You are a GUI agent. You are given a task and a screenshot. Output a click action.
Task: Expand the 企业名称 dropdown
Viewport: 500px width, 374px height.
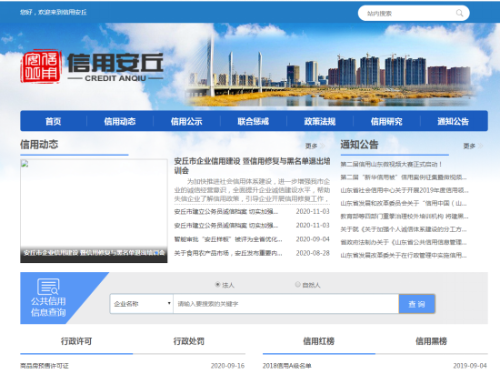pos(142,304)
